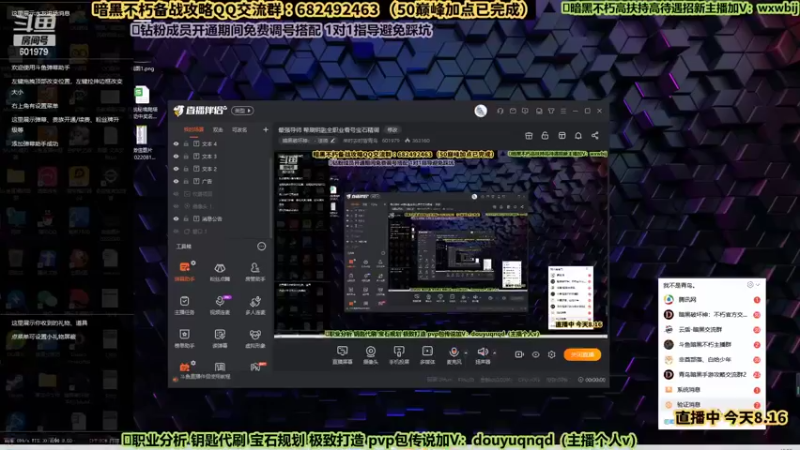This screenshot has width=800, height=450.
Task: Open the customer service headset icon
Action: click(500, 111)
